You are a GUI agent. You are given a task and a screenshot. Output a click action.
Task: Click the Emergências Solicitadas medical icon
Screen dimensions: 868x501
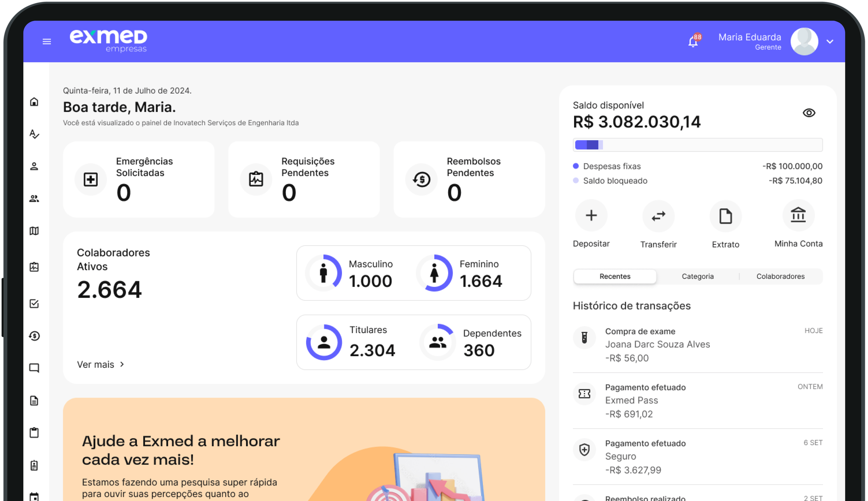[x=91, y=179]
